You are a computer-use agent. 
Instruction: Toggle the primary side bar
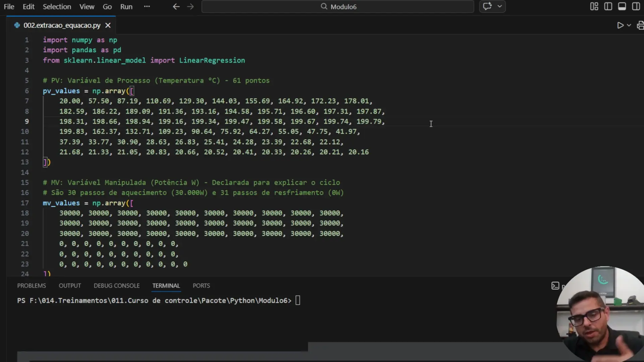(608, 6)
